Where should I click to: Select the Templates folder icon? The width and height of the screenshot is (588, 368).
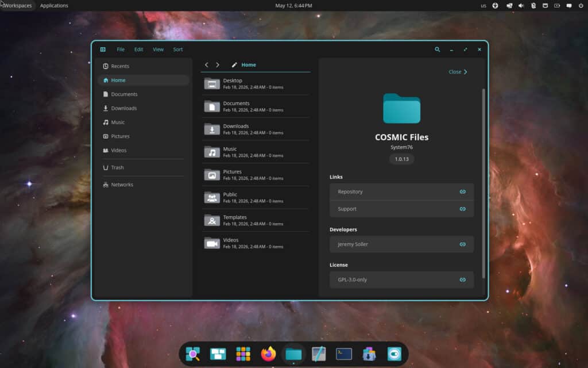212,220
